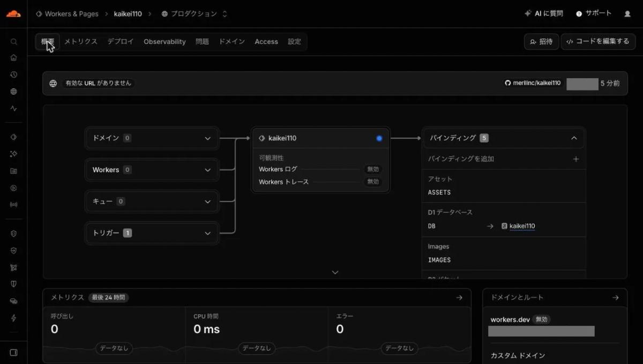Screen dimensions: 643x364
Task: Switch to the 概要 tab
Action: click(48, 42)
